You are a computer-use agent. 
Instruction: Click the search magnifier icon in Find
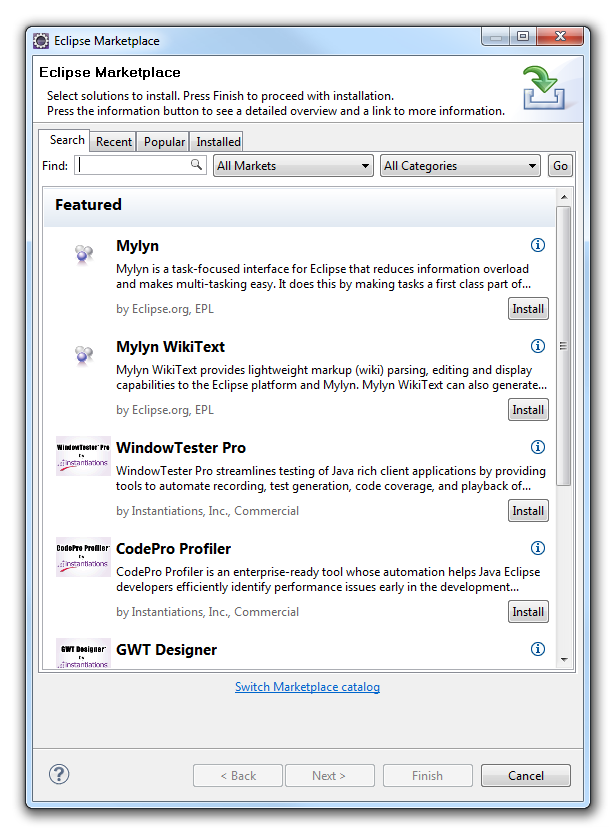click(x=196, y=164)
